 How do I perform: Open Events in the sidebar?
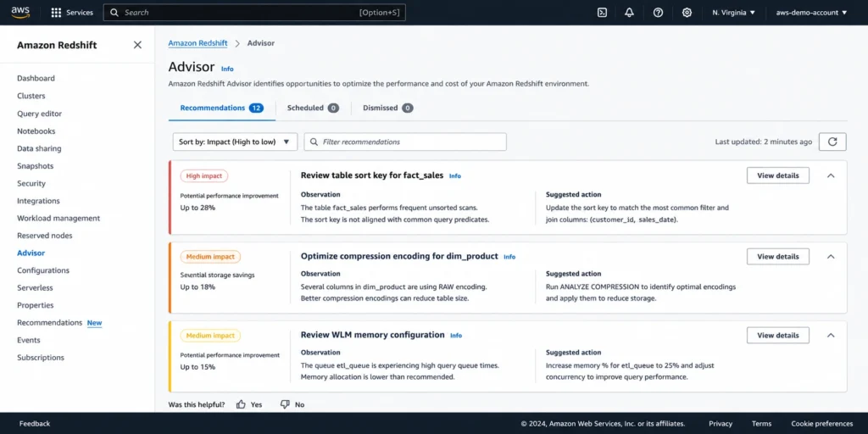[x=29, y=340]
